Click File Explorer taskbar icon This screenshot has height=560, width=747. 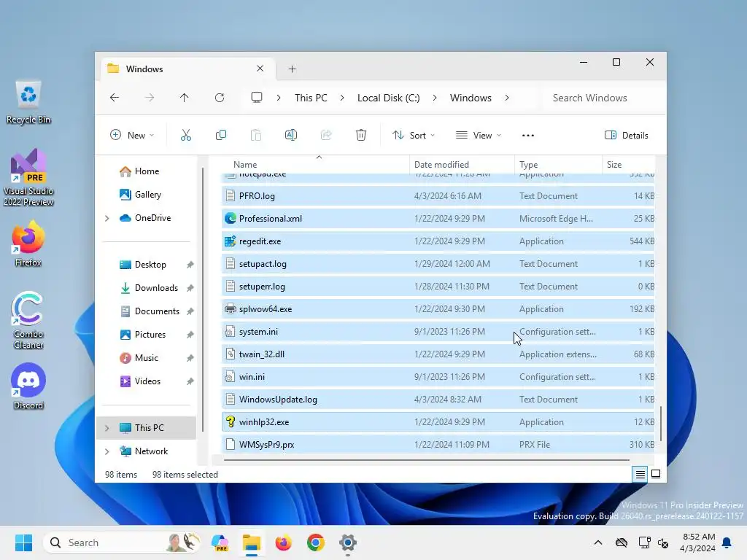[x=251, y=542]
